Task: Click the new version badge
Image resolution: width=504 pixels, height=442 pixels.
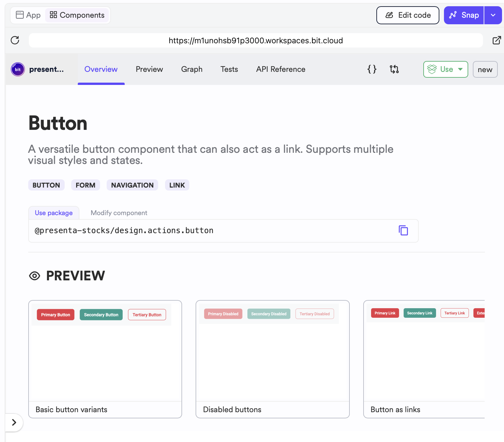Action: [x=485, y=70]
